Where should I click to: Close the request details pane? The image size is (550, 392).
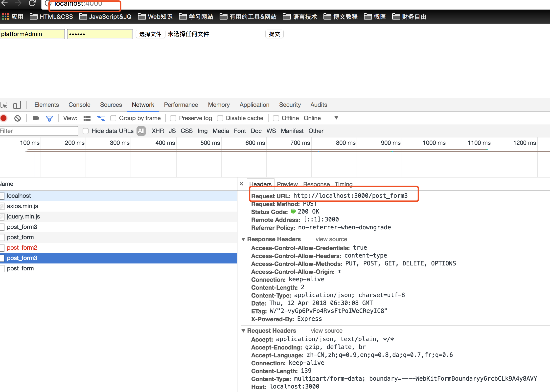point(241,184)
